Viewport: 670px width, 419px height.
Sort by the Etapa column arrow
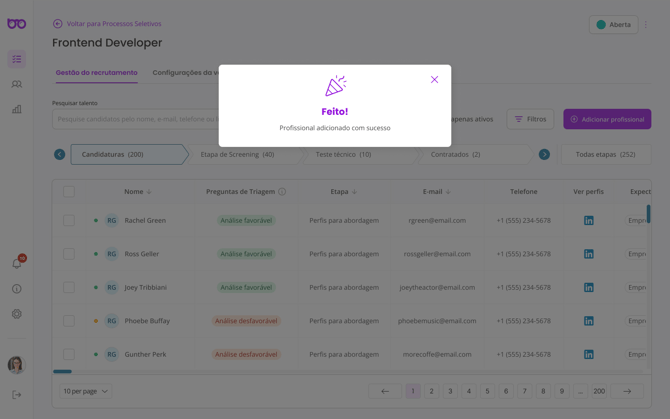click(x=354, y=192)
